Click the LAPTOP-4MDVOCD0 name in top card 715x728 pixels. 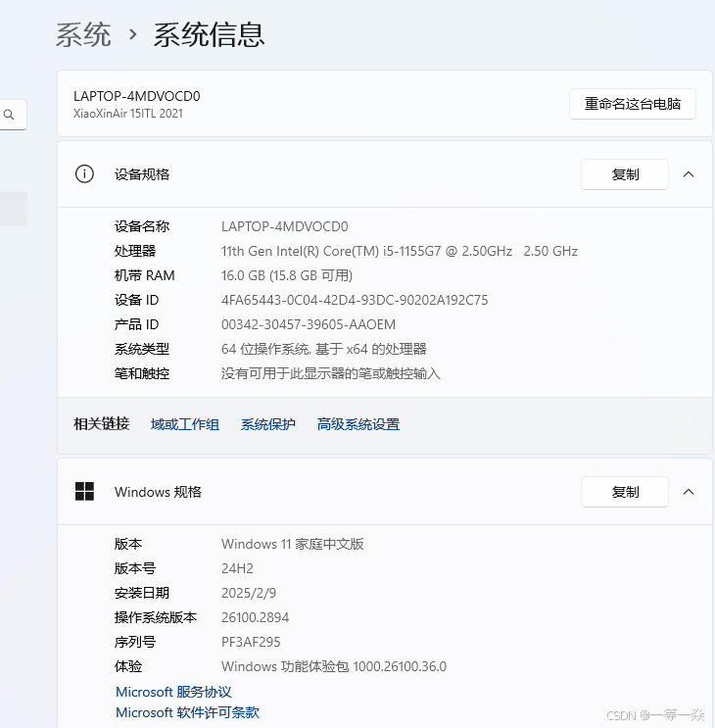click(x=137, y=96)
